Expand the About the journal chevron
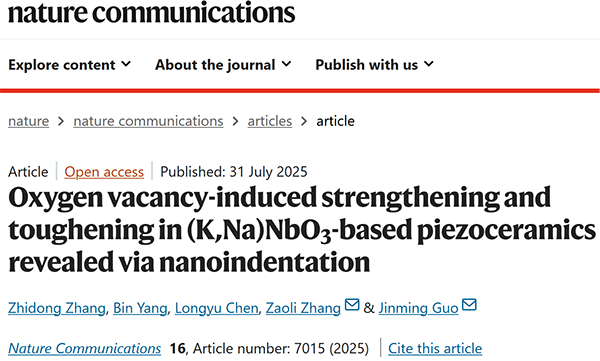Viewport: 600px width, 361px height. coord(286,64)
